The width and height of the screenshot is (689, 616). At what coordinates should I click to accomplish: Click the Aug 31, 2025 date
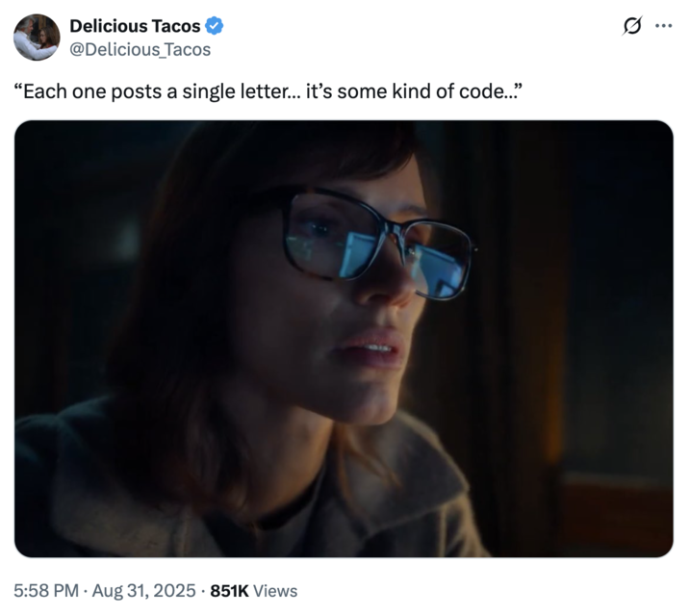pos(143,591)
